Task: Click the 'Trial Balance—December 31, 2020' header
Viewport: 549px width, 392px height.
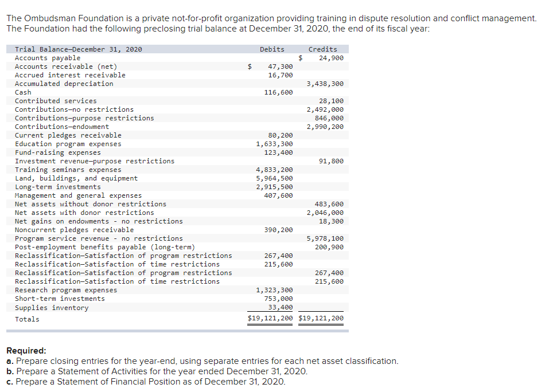Action: click(79, 49)
